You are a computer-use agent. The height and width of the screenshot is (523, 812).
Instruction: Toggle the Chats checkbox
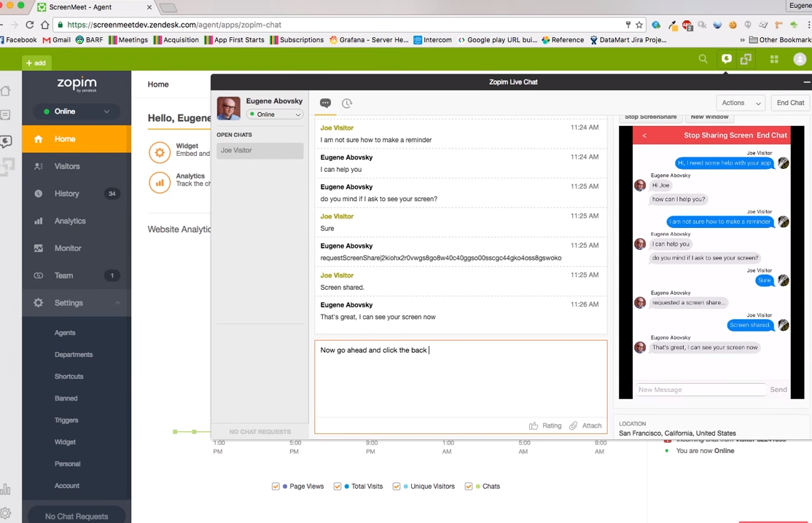(468, 487)
